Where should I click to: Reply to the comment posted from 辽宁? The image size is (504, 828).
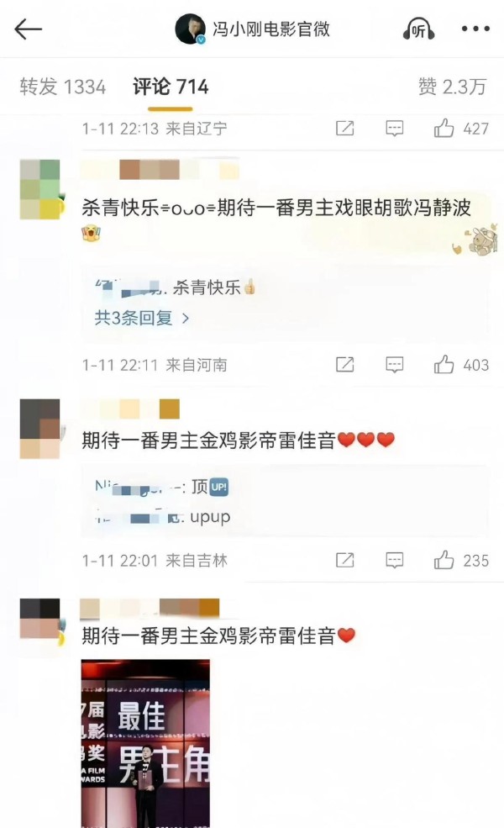click(394, 129)
